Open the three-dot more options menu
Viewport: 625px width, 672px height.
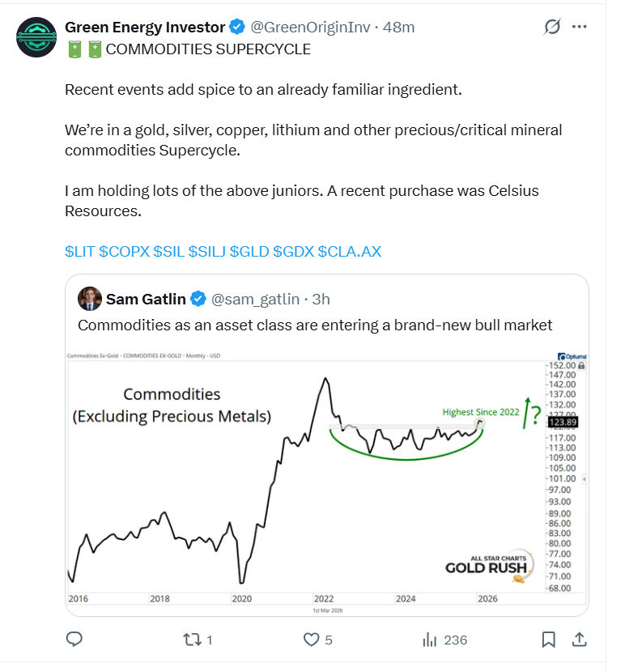point(579,27)
